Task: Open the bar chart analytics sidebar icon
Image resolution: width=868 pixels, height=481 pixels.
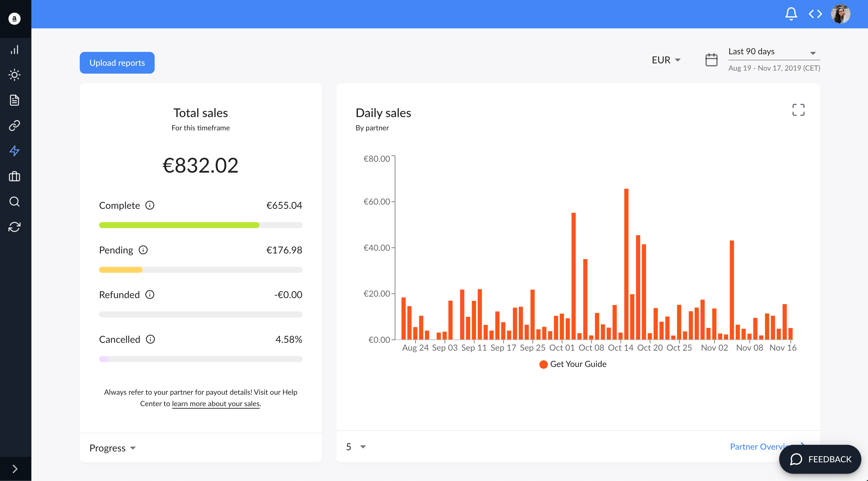Action: click(14, 50)
